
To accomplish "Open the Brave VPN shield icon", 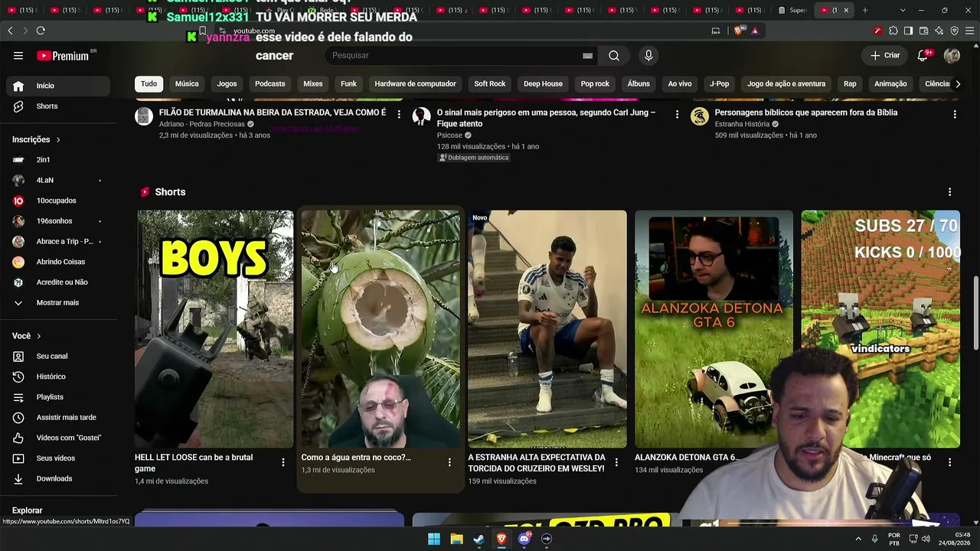I will coord(955,31).
